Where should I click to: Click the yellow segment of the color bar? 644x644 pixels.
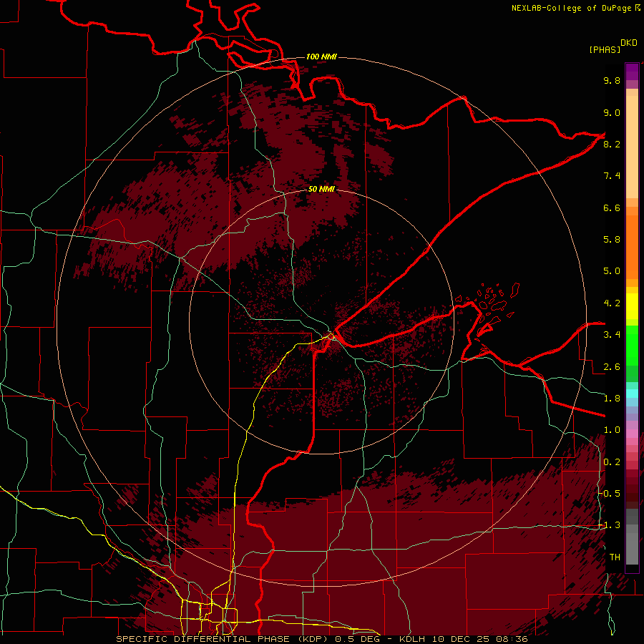click(632, 306)
